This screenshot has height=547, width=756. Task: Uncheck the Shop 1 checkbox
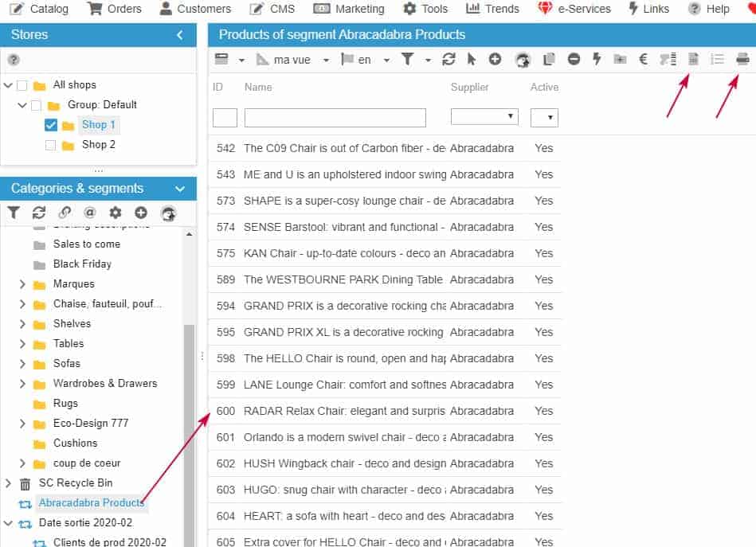[x=51, y=125]
